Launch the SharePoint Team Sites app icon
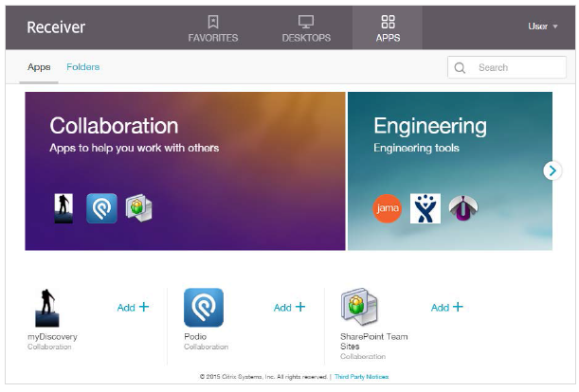The width and height of the screenshot is (579, 392). coord(359,307)
